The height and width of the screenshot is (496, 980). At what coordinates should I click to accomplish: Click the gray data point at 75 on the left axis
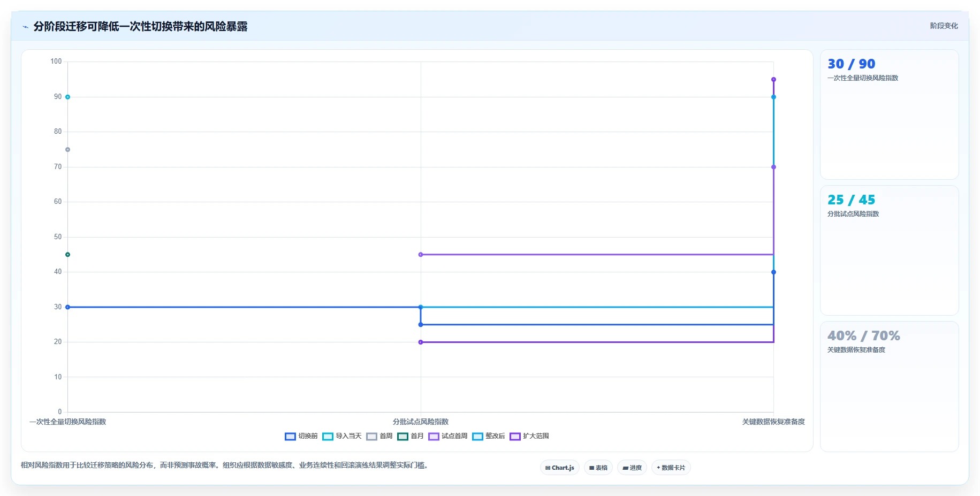point(67,150)
